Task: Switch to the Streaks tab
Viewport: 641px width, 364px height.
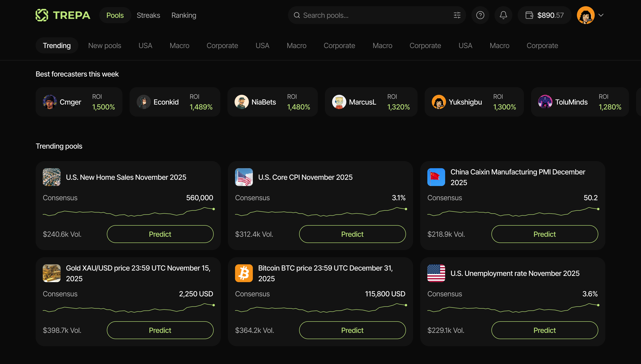Action: (148, 15)
